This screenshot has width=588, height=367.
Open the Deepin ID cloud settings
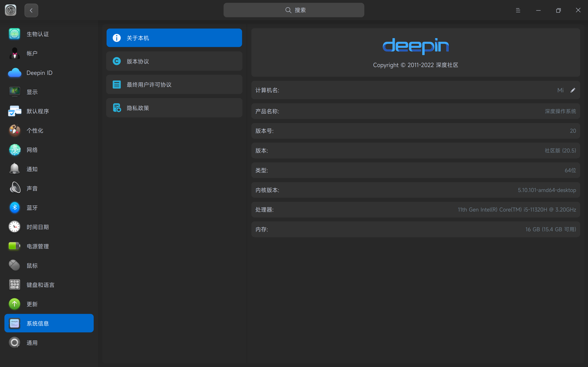39,73
